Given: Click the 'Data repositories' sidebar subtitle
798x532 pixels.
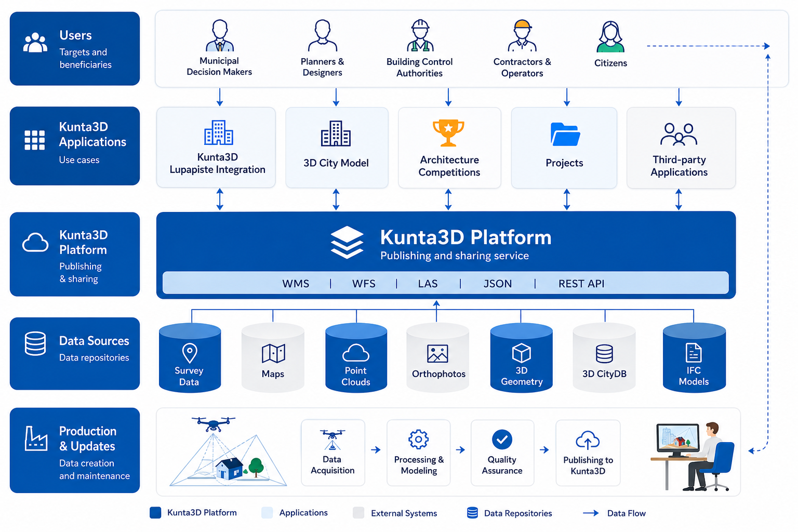Looking at the screenshot, I should coord(94,357).
